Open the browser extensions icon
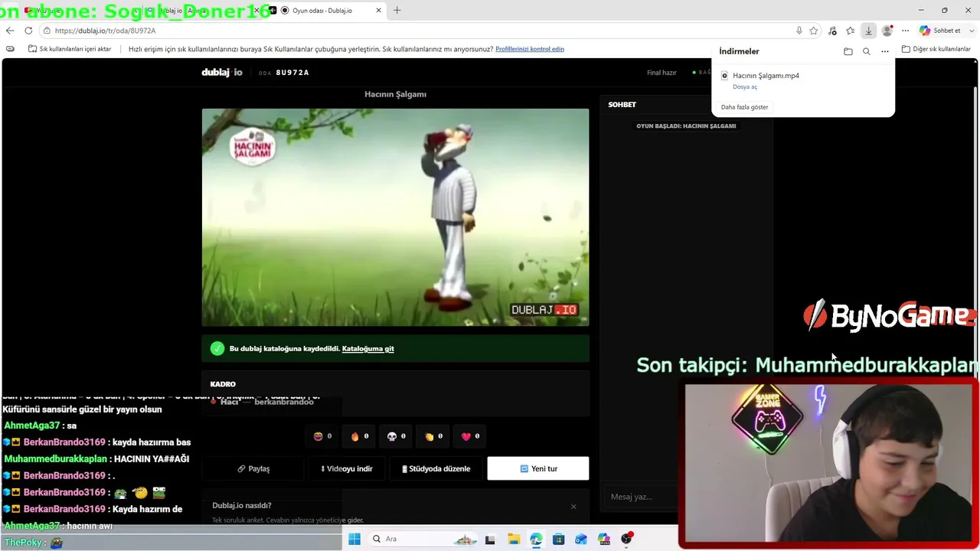The width and height of the screenshot is (980, 551). click(832, 31)
